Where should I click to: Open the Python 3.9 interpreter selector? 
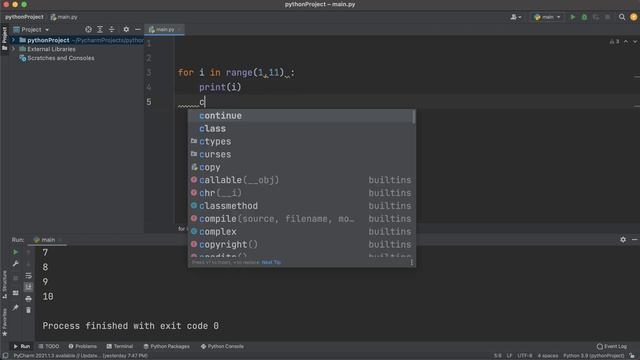point(593,356)
